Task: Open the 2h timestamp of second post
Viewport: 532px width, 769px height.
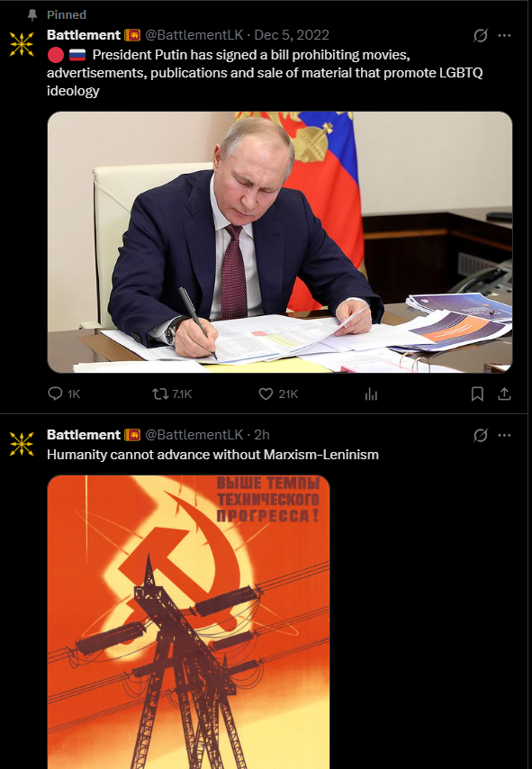Action: click(262, 435)
